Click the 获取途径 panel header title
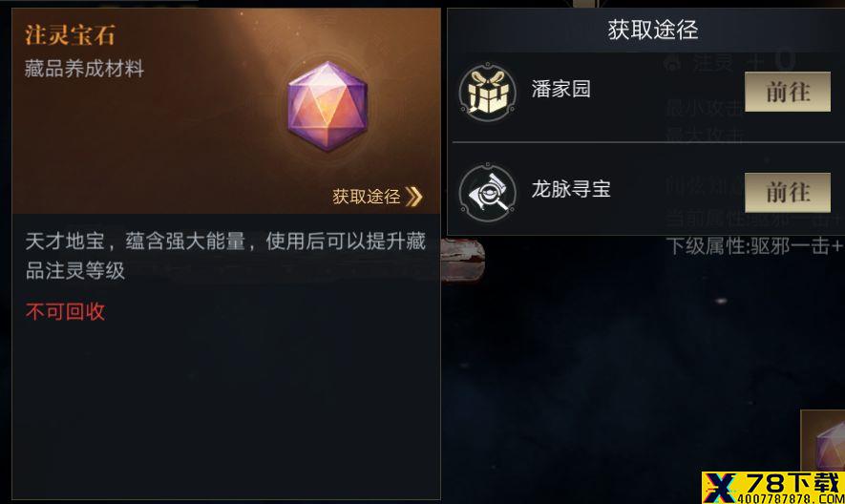This screenshot has width=845, height=504. 653,30
